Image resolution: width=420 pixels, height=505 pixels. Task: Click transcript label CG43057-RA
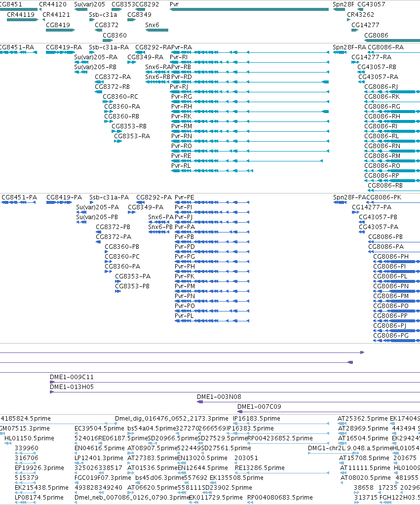click(x=378, y=77)
